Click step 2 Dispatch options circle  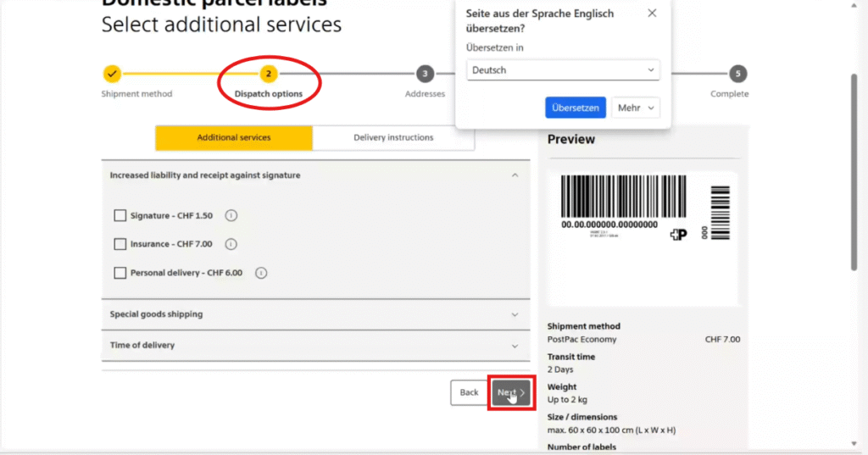point(268,74)
